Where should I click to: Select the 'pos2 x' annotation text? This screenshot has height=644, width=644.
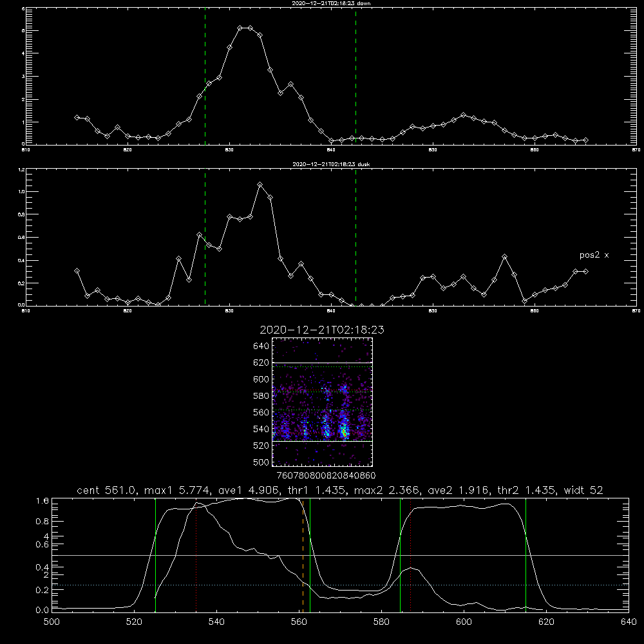pos(594,255)
